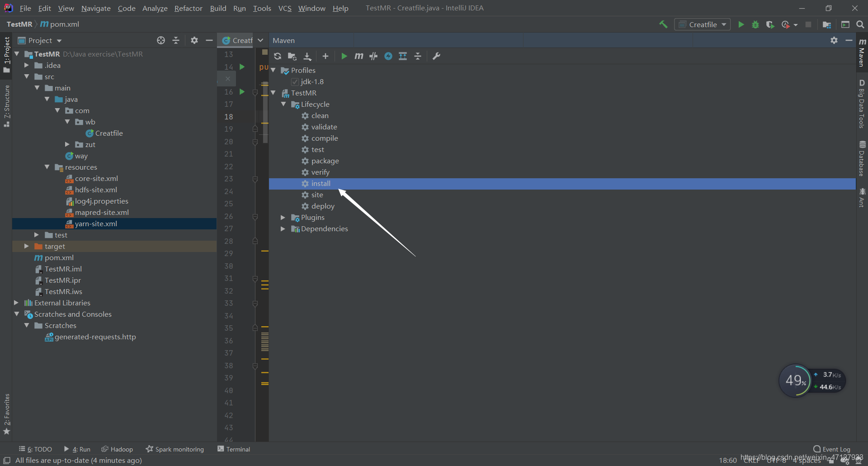Screen dimensions: 868x466
Task: Open the Build menu
Action: tap(218, 8)
